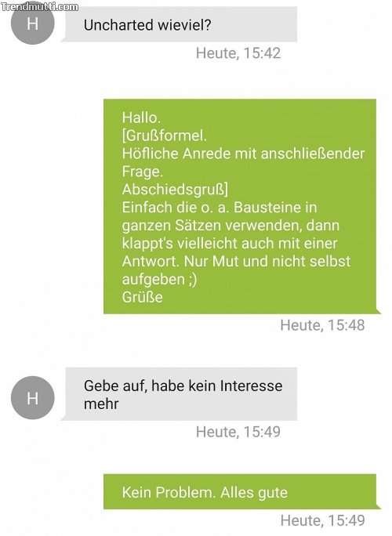
Task: Click the Trendmutti.com watermark link
Action: 40,7
